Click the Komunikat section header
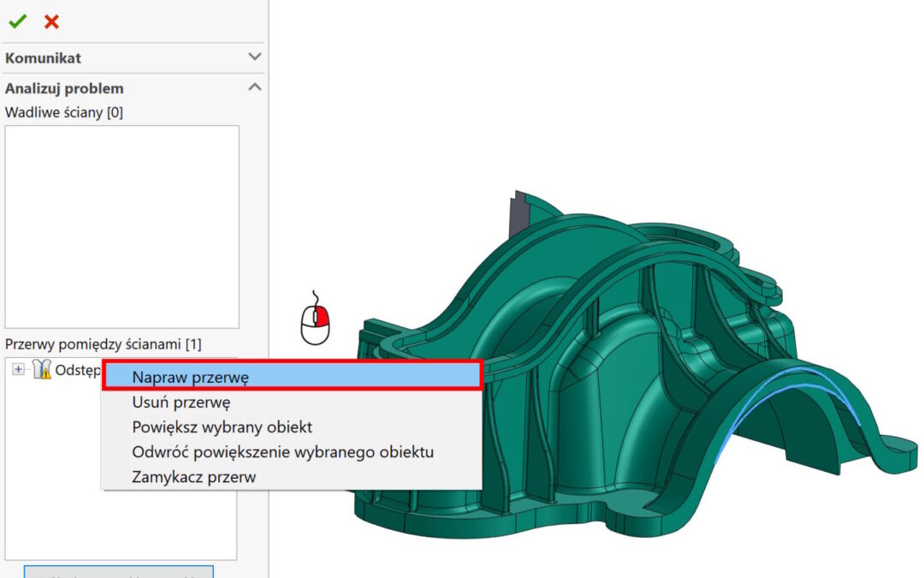Screen dimensions: 924x578 pos(43,58)
